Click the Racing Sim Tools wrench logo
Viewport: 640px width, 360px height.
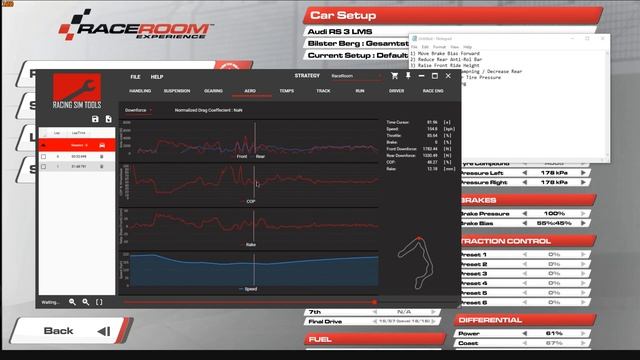(77, 87)
